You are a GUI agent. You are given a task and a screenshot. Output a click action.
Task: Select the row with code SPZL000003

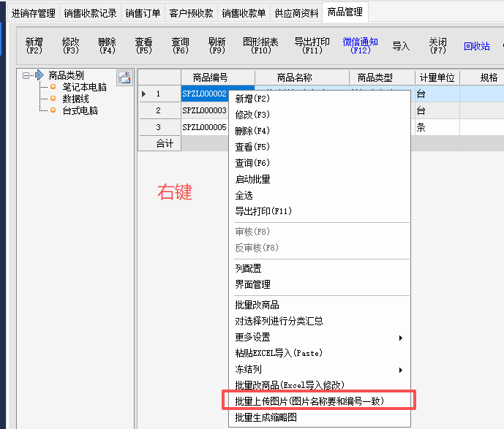click(x=204, y=110)
